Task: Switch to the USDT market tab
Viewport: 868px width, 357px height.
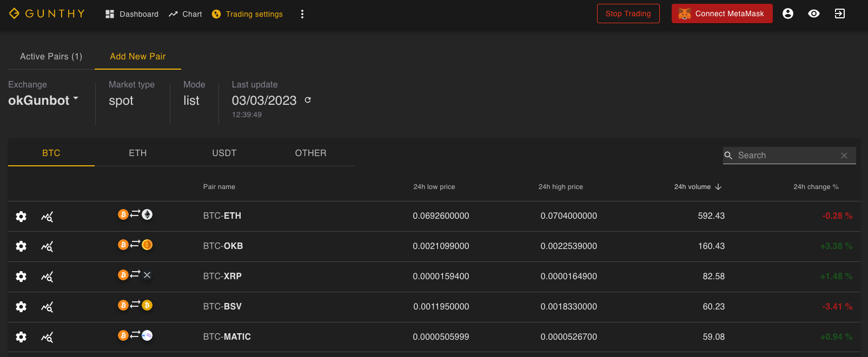Action: [224, 153]
